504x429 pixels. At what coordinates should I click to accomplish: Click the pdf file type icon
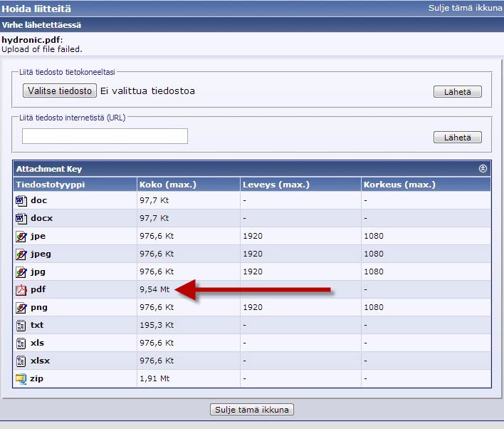21,290
